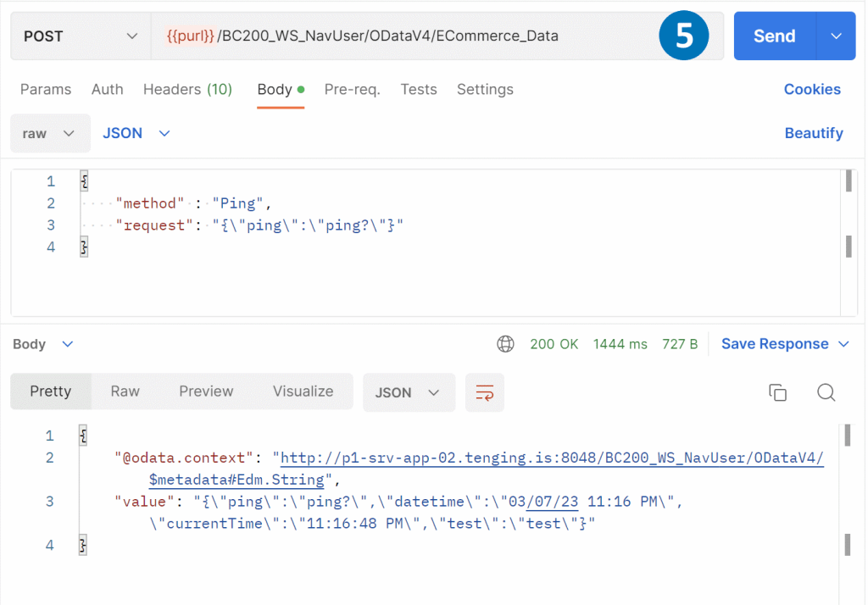Click the search response magnifier icon
868x605 pixels.
click(826, 392)
